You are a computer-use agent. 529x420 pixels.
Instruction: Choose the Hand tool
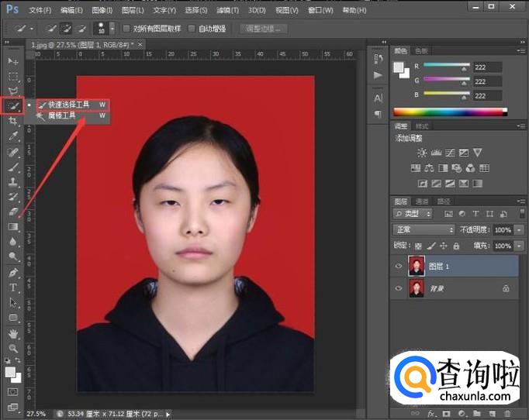click(13, 333)
